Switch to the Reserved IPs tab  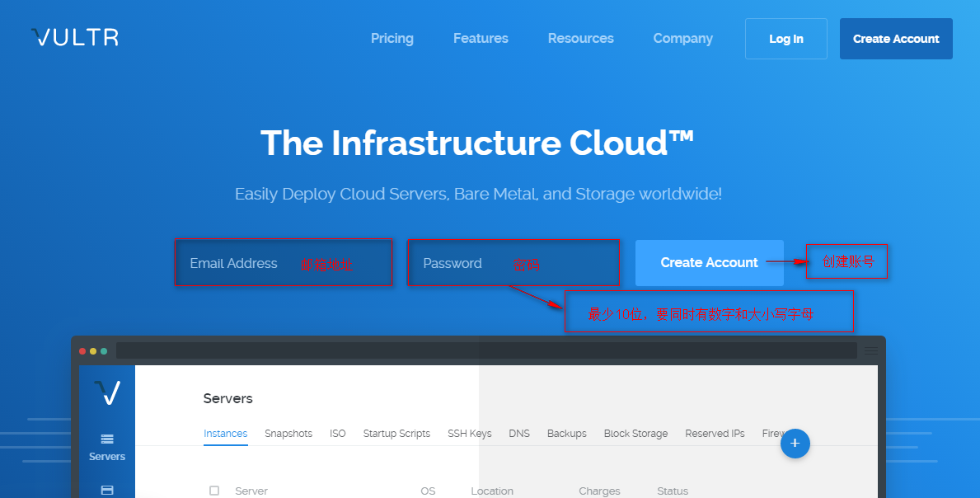715,434
